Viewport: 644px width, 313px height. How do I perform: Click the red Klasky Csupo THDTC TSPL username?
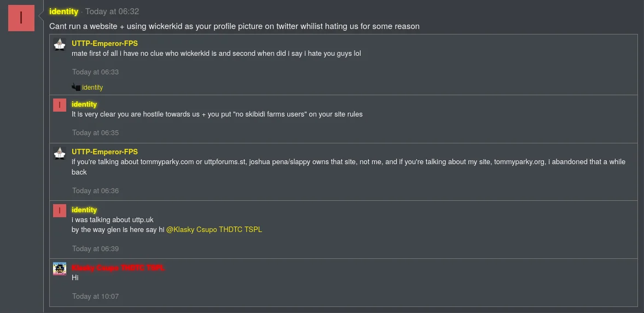click(x=118, y=268)
